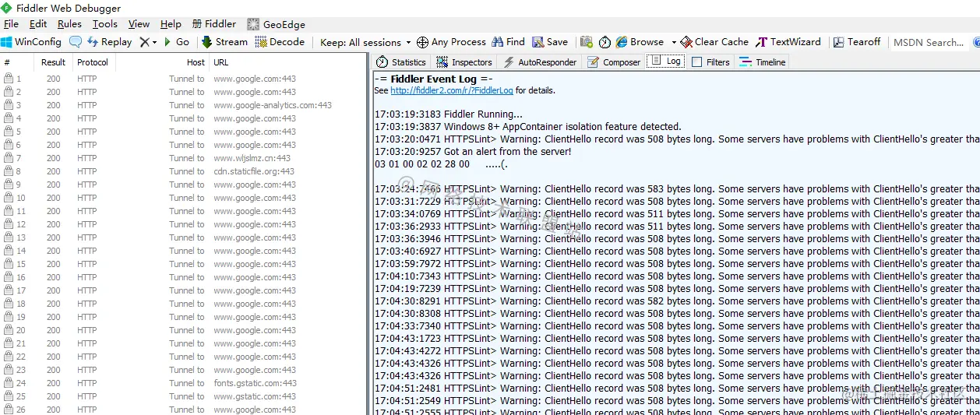Toggle Stream mode in toolbar
The height and width of the screenshot is (415, 980).
[x=224, y=42]
